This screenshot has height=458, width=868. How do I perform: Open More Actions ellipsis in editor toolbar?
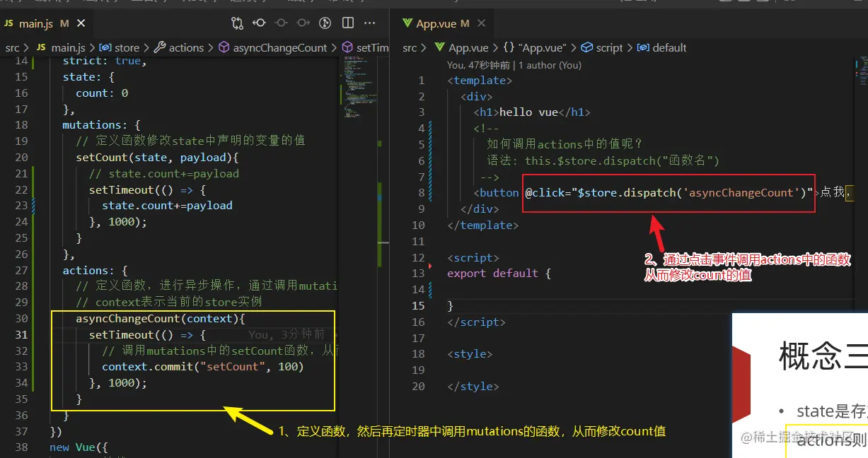pos(369,23)
